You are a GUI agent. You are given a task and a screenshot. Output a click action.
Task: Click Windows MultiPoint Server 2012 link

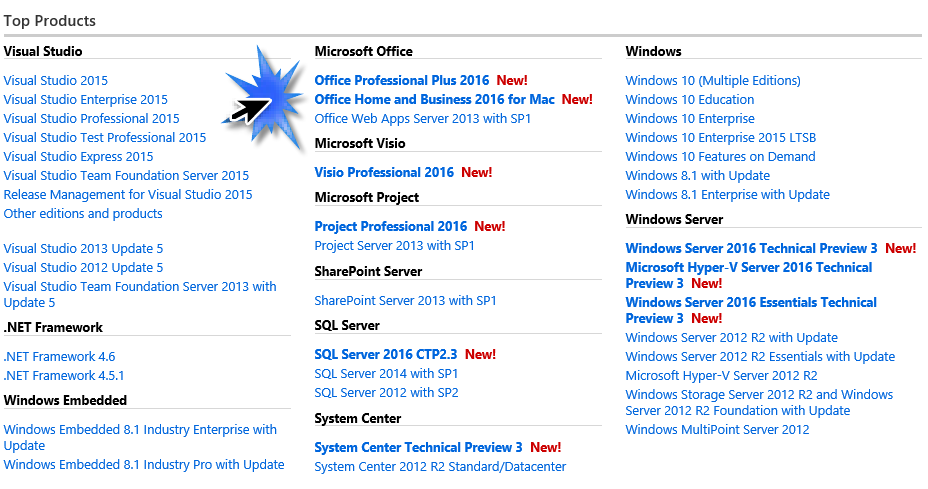pyautogui.click(x=717, y=430)
